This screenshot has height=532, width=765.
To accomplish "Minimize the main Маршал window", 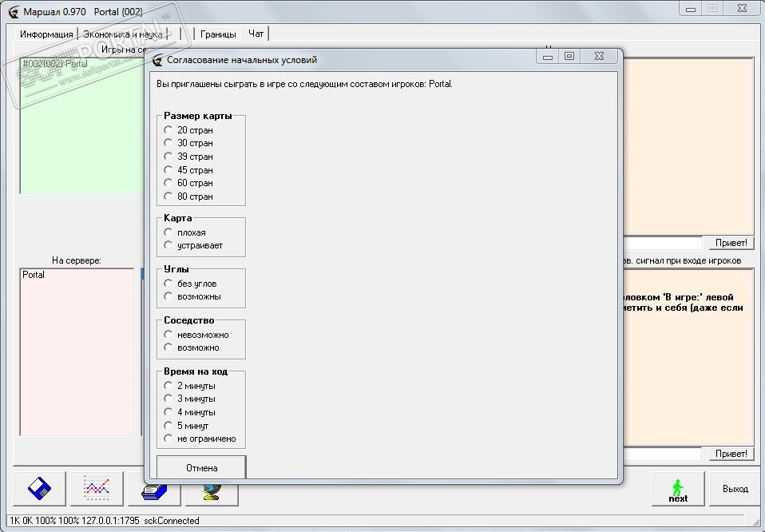I will [691, 8].
